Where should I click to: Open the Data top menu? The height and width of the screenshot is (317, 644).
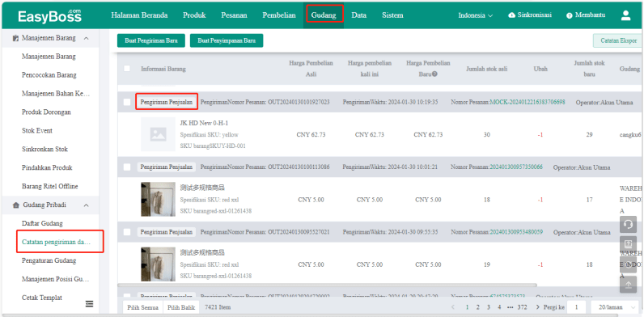click(x=359, y=15)
